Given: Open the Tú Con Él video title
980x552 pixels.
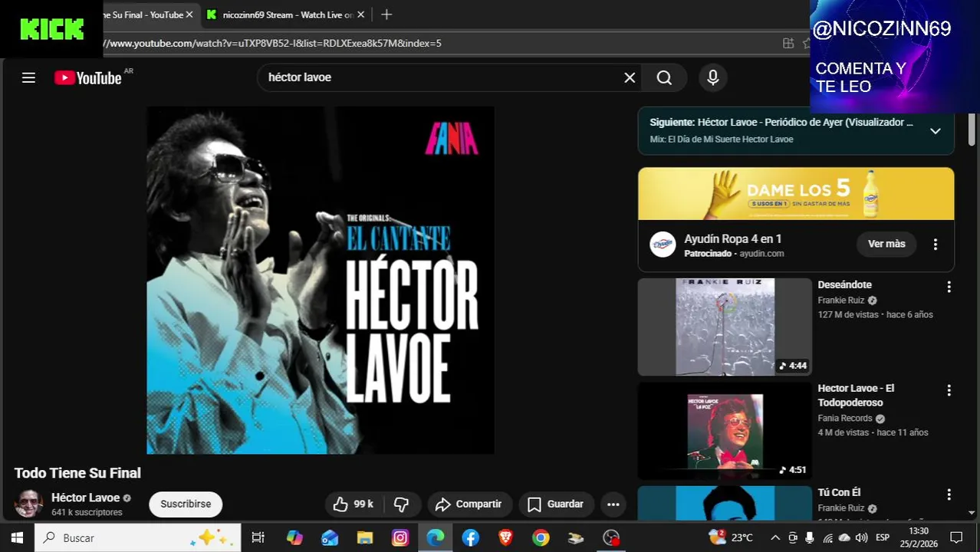Looking at the screenshot, I should click(839, 492).
